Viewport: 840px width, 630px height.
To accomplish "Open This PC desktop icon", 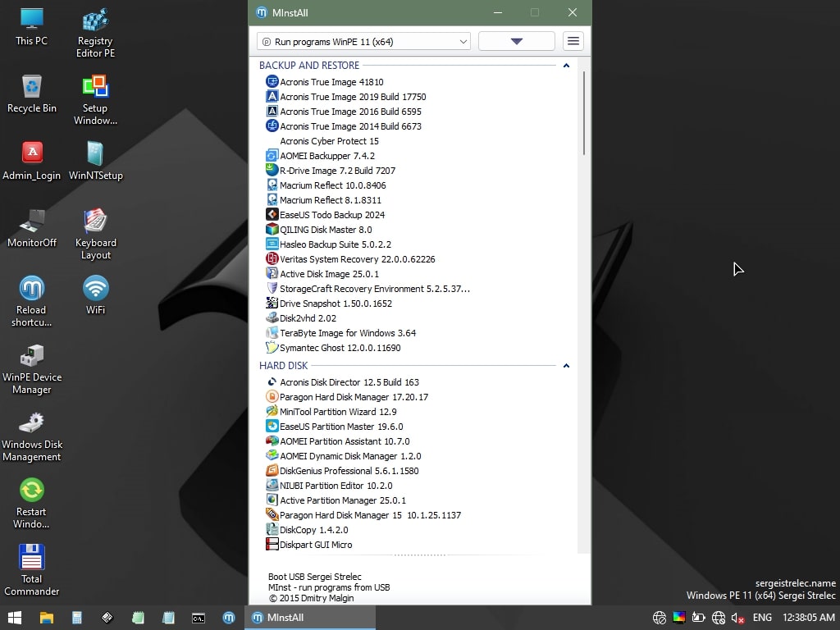I will coord(32,27).
